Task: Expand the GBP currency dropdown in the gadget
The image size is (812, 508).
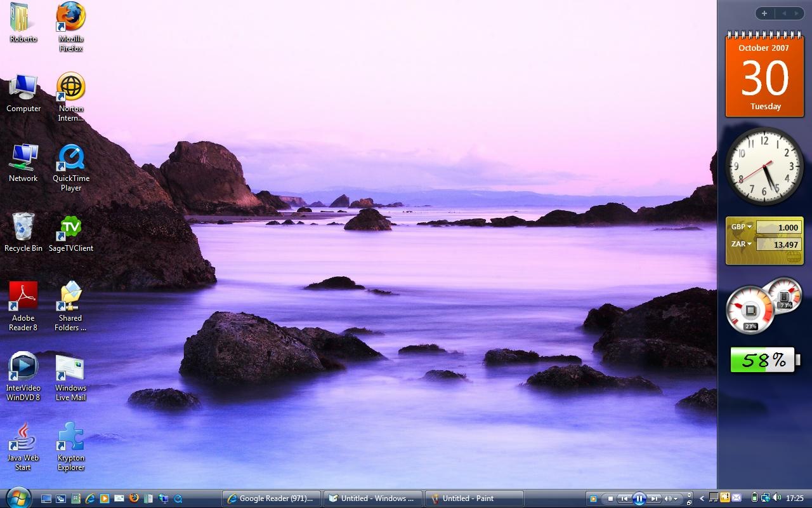Action: 749,227
